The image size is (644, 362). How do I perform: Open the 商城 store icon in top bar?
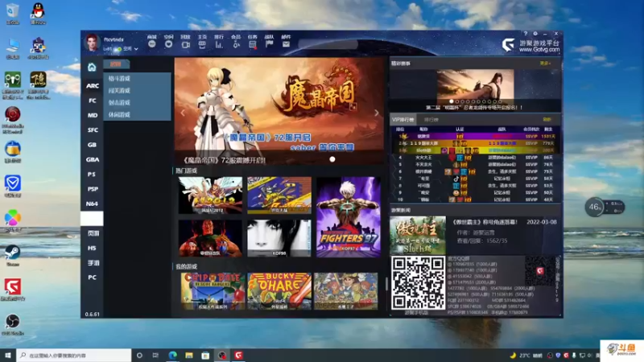[x=152, y=42]
